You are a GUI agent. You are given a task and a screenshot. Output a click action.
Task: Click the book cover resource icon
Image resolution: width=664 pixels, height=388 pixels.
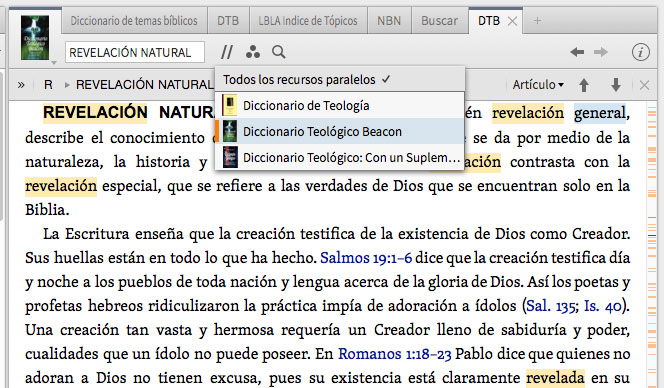click(35, 37)
